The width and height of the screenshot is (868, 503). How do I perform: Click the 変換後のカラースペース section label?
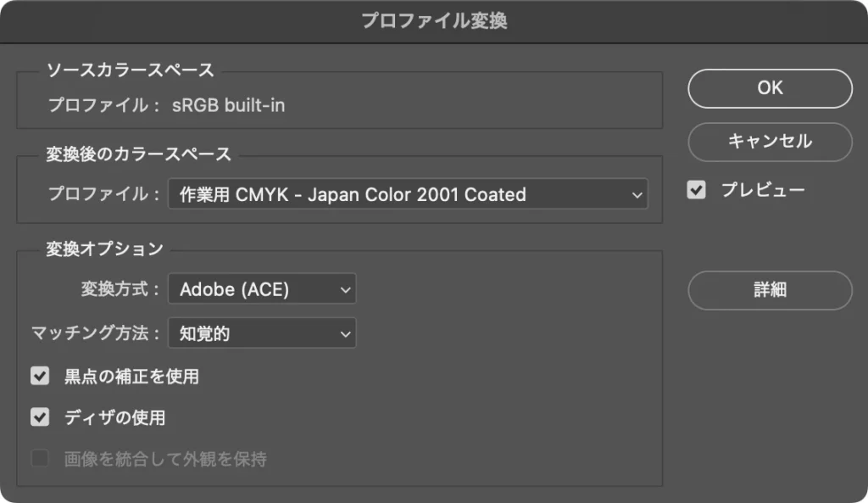coord(138,154)
